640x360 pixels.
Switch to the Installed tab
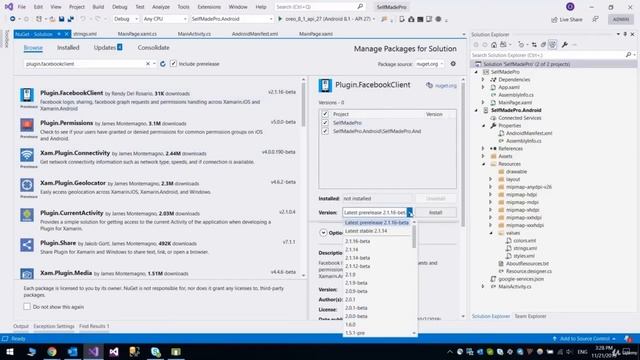click(68, 48)
